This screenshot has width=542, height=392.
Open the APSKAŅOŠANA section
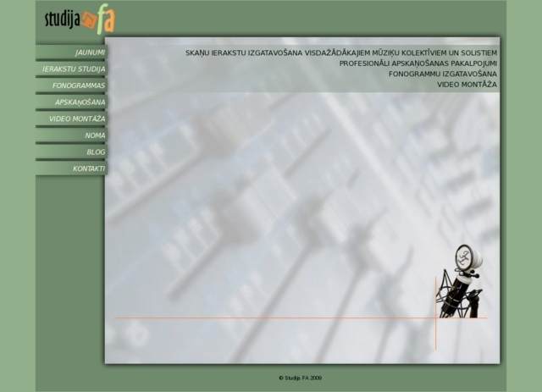(x=80, y=102)
